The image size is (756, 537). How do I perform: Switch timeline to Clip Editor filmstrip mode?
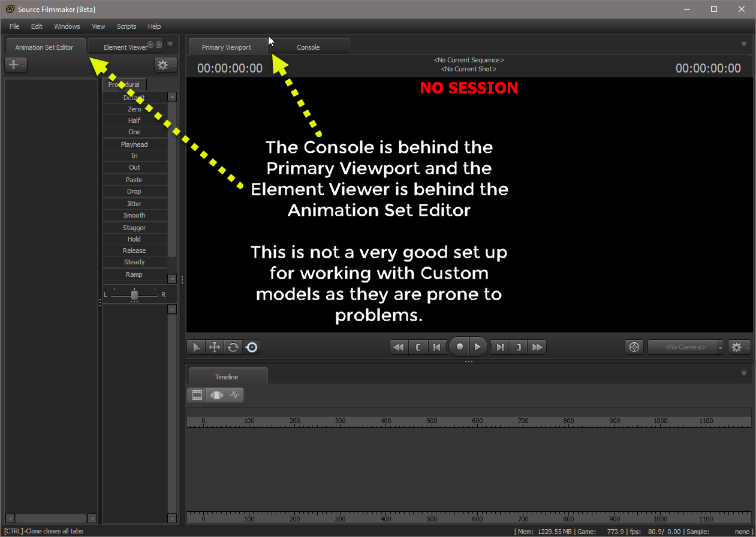197,395
